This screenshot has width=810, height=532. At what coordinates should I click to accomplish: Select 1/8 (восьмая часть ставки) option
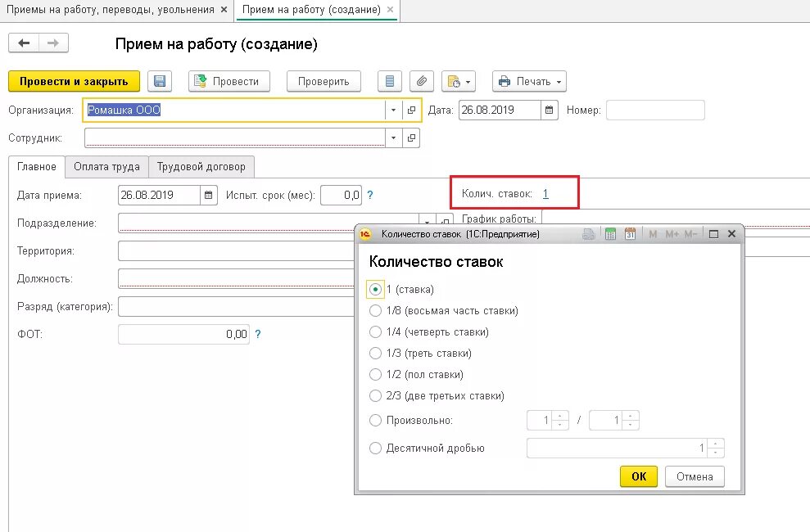point(376,311)
